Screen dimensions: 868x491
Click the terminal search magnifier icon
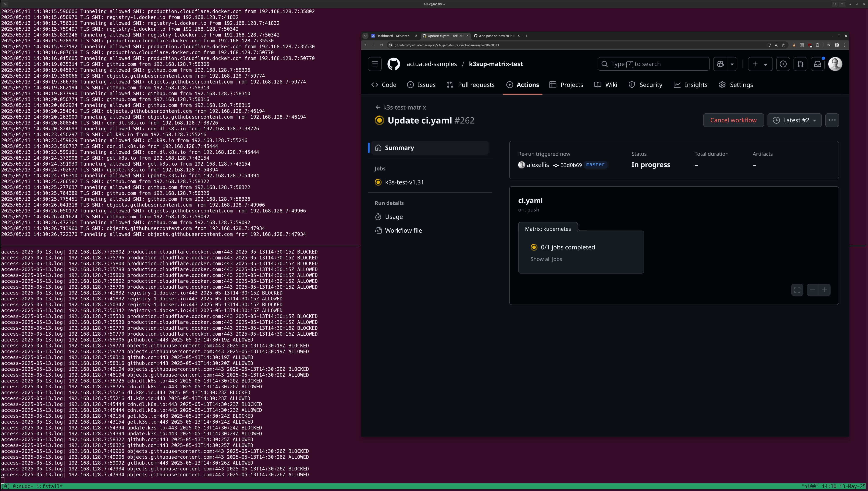coord(835,4)
